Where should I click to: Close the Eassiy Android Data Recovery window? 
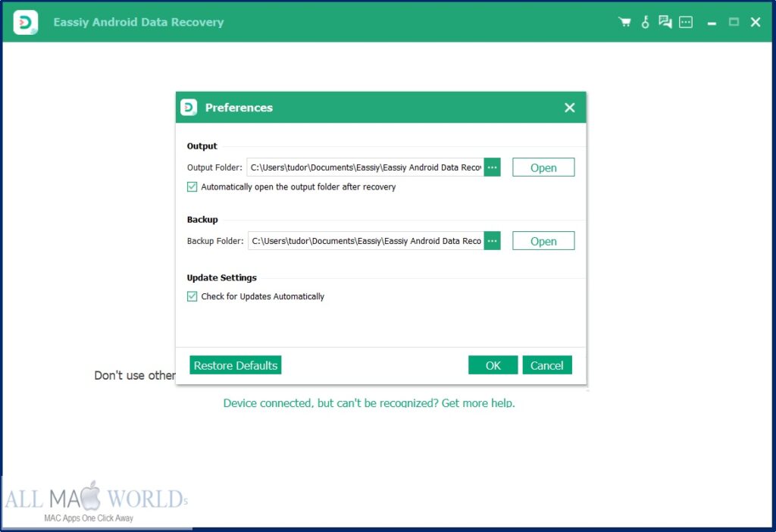(x=756, y=22)
